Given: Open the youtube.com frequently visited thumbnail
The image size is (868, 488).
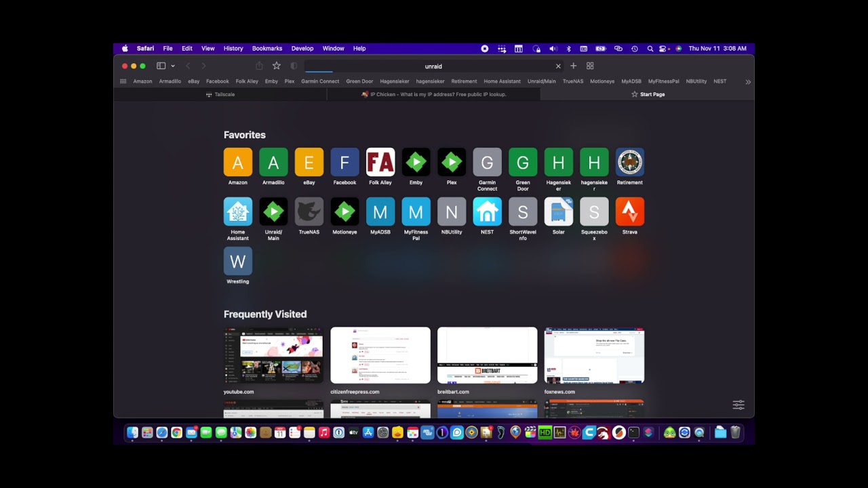Looking at the screenshot, I should tap(273, 355).
